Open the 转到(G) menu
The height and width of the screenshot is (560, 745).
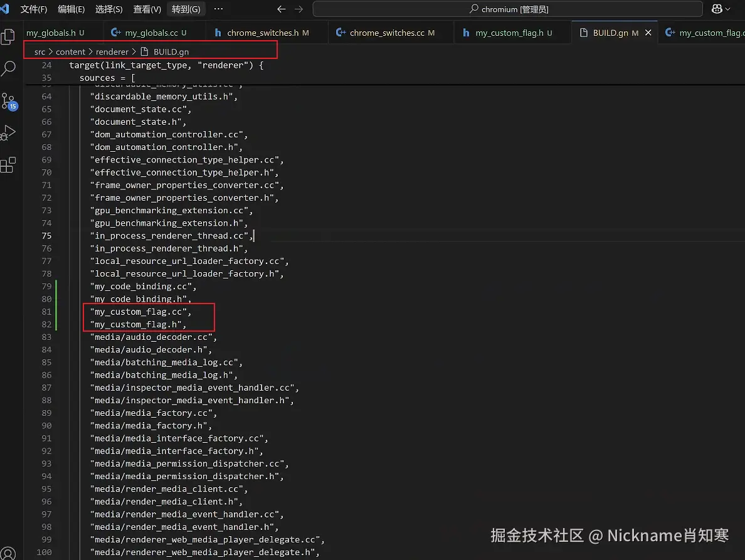point(186,9)
